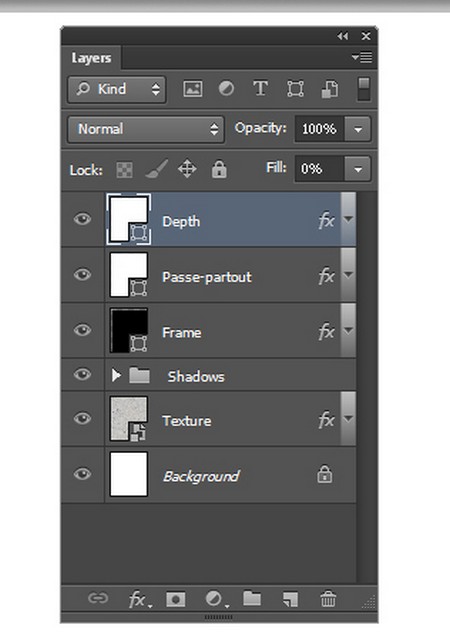Viewport: 450px width, 642px height.
Task: Click the delete layer trash icon
Action: [x=328, y=599]
